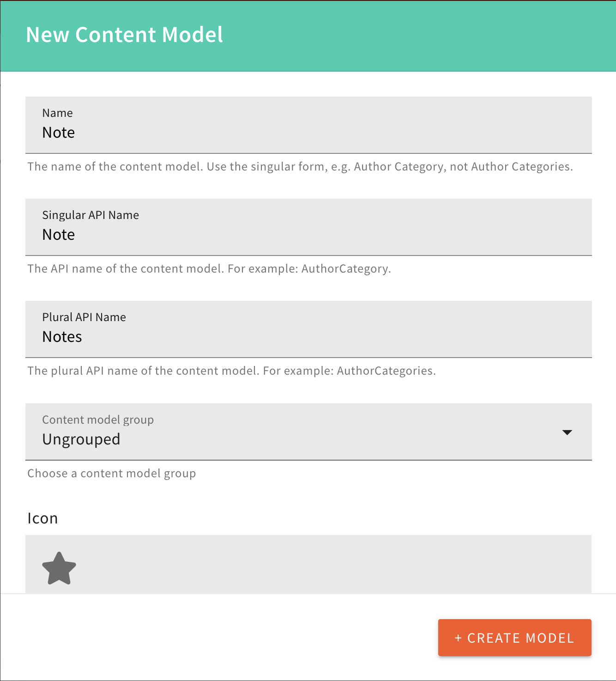The width and height of the screenshot is (616, 681).
Task: Click the dropdown arrow beside Ungrouped
Action: tap(567, 432)
